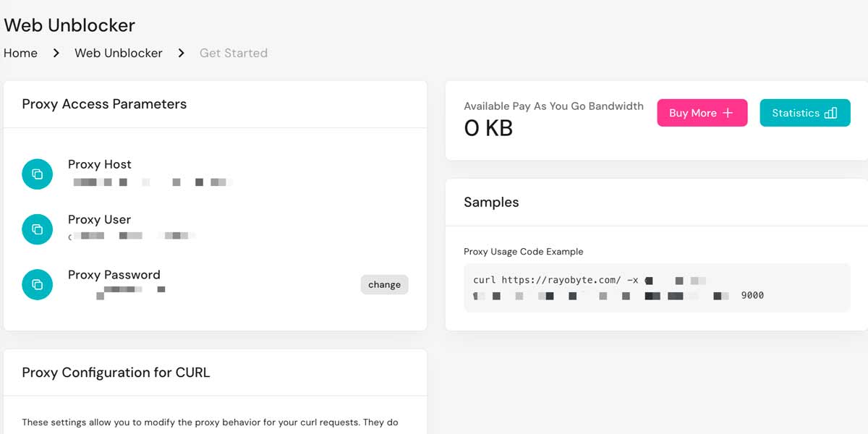Go to Home via breadcrumb
The width and height of the screenshot is (868, 434).
click(x=20, y=53)
